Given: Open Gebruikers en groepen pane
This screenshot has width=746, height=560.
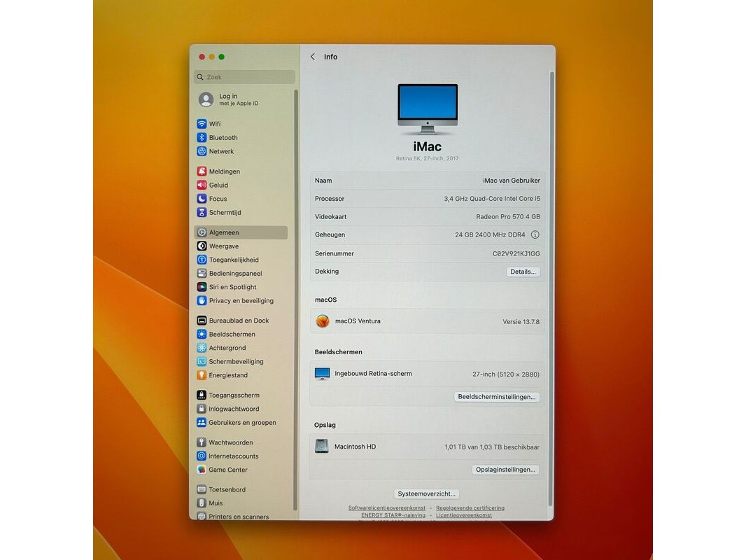Looking at the screenshot, I should tap(242, 423).
